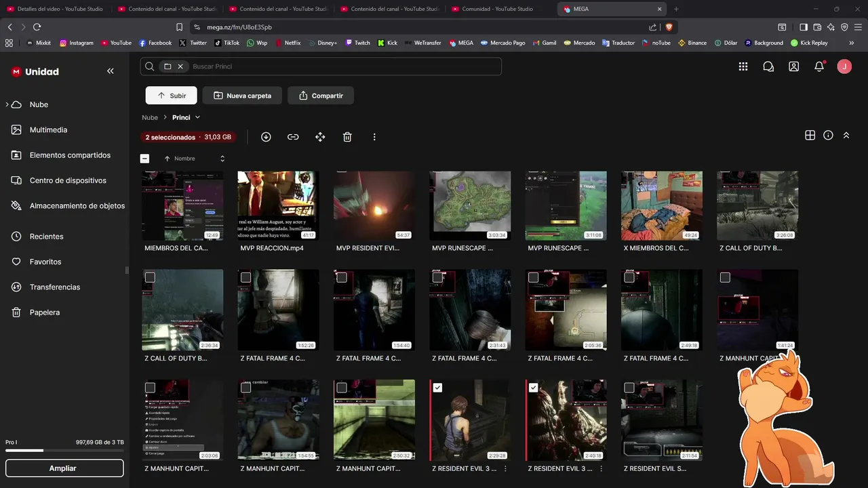Show more bookmarks chevron
The width and height of the screenshot is (868, 488).
coord(851,43)
